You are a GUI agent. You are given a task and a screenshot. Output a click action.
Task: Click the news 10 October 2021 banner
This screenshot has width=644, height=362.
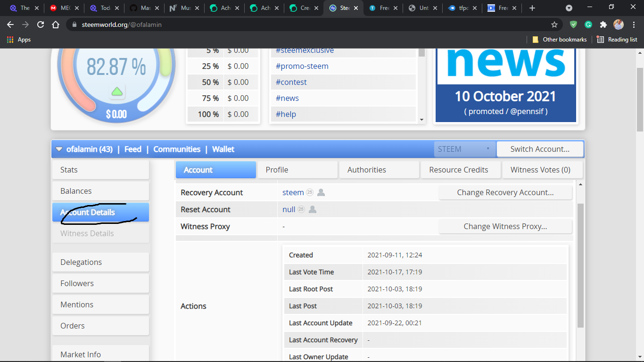[x=506, y=85]
